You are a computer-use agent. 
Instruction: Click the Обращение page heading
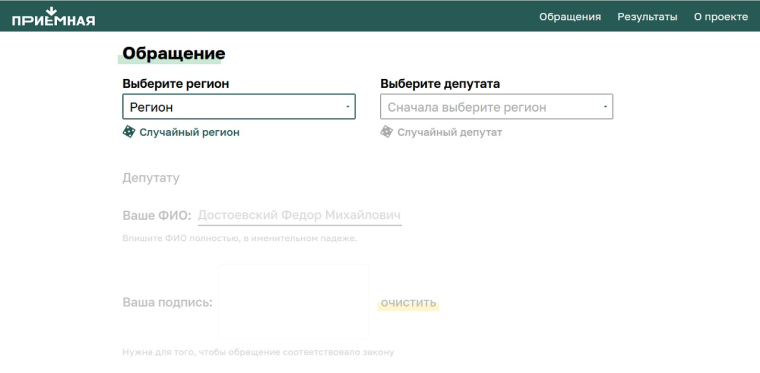point(174,53)
